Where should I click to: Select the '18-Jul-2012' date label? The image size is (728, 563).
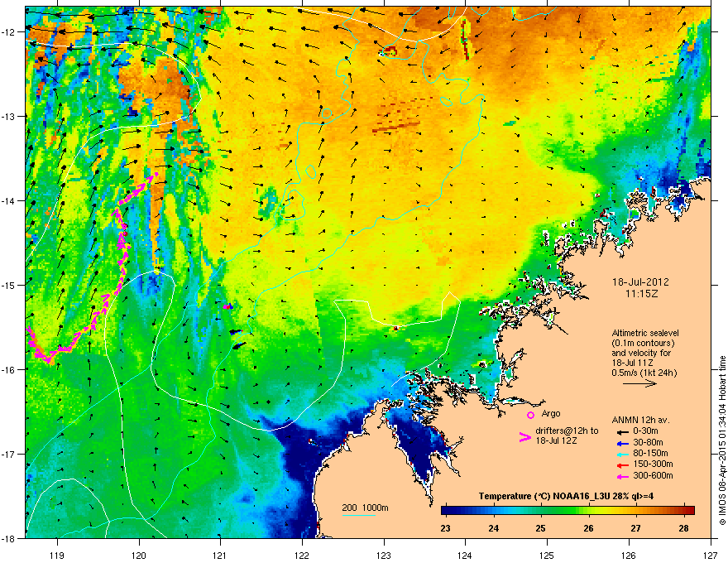tap(640, 282)
